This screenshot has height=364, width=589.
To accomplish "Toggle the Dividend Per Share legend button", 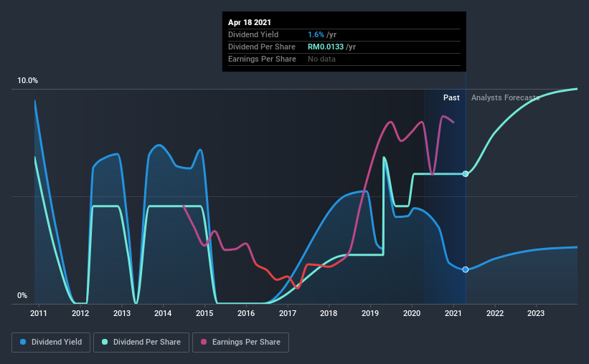I will point(141,343).
